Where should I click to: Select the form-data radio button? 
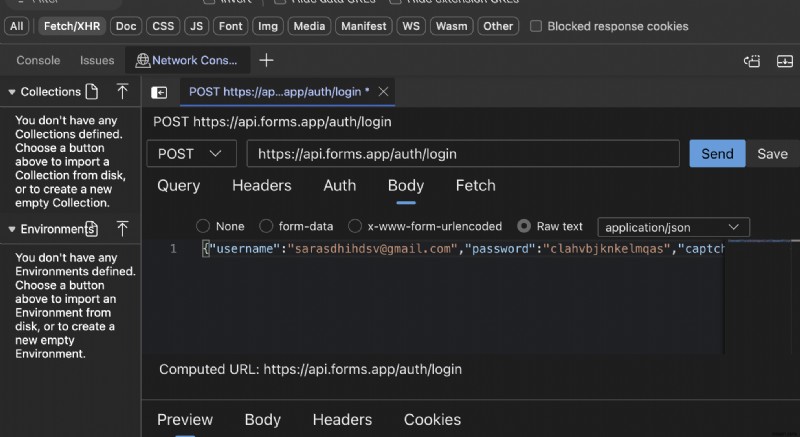(266, 226)
